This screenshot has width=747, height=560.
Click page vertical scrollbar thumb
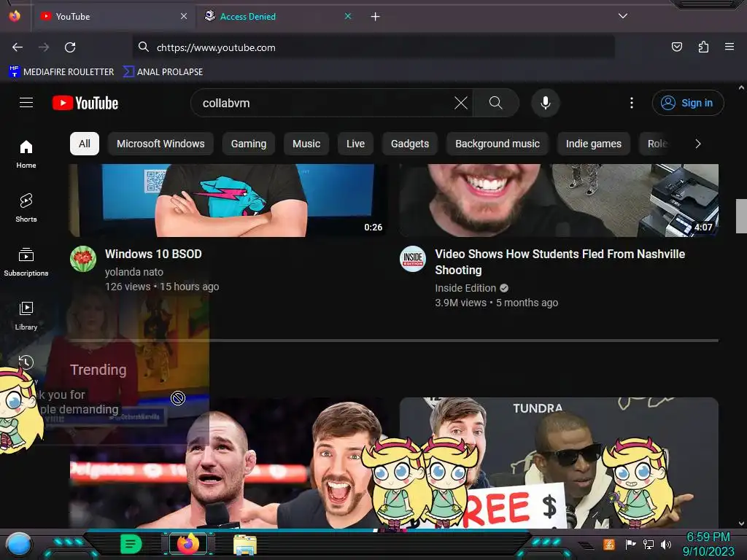pos(741,216)
